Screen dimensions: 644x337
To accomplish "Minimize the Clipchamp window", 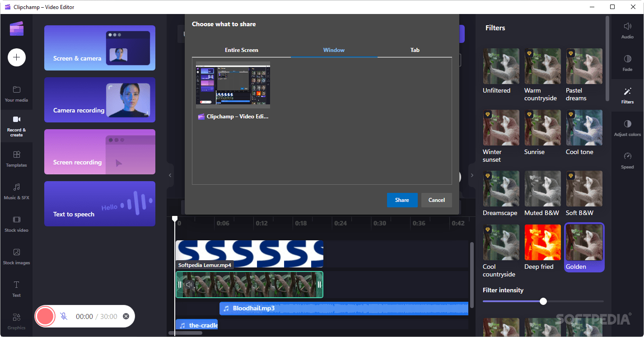I will coord(592,7).
